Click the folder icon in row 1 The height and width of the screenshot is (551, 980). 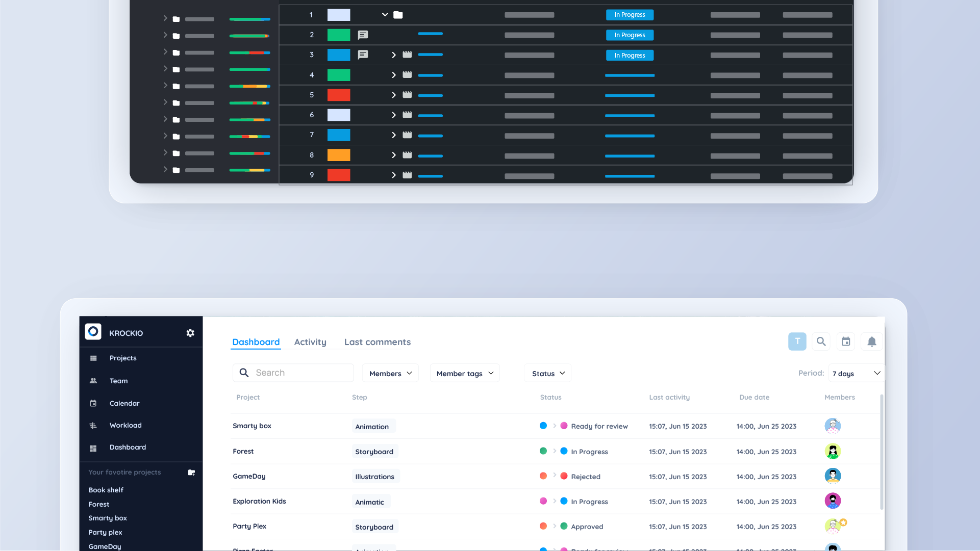click(398, 15)
